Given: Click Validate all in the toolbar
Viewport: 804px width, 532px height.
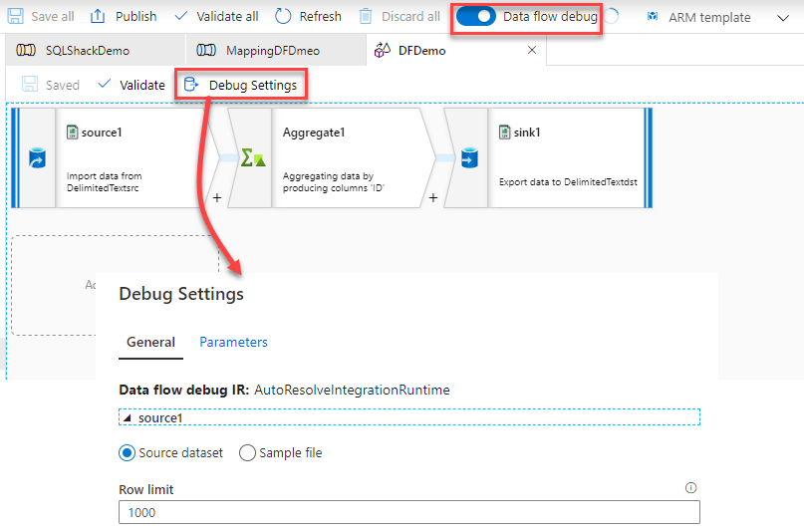Looking at the screenshot, I should pyautogui.click(x=216, y=16).
